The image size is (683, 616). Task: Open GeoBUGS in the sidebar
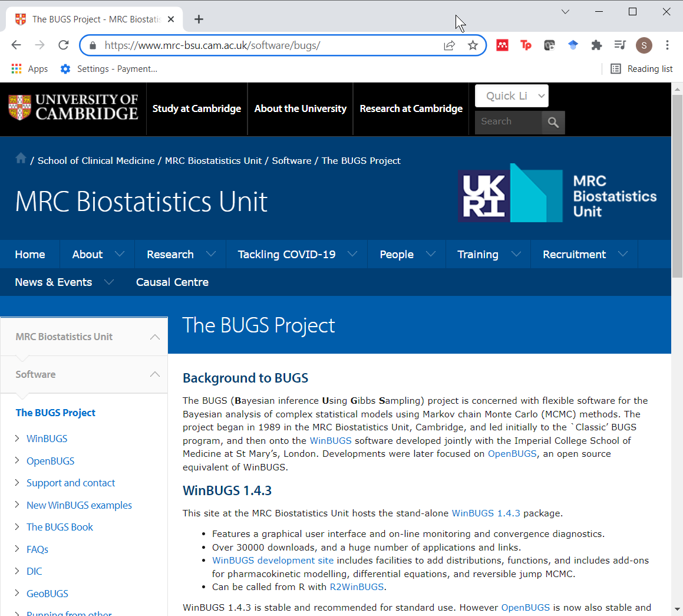[x=47, y=594]
